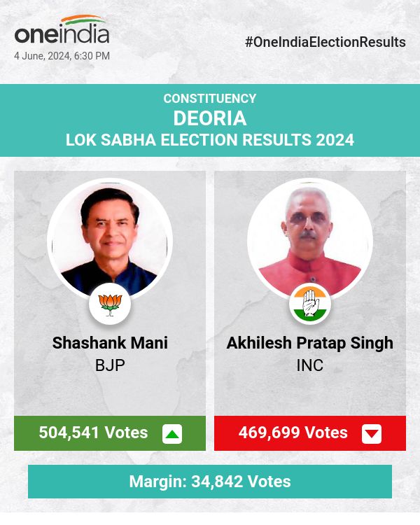Click the red down-arrow icon
The image size is (420, 525).
[372, 434]
